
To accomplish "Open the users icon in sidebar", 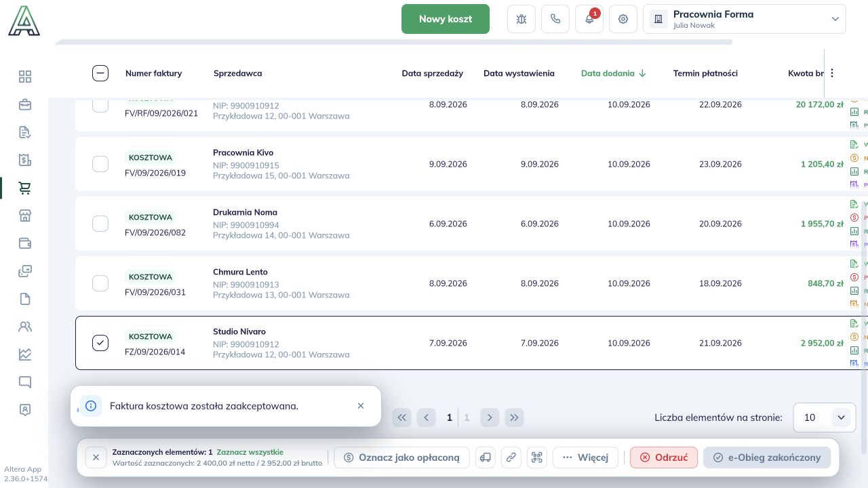I will [x=25, y=327].
